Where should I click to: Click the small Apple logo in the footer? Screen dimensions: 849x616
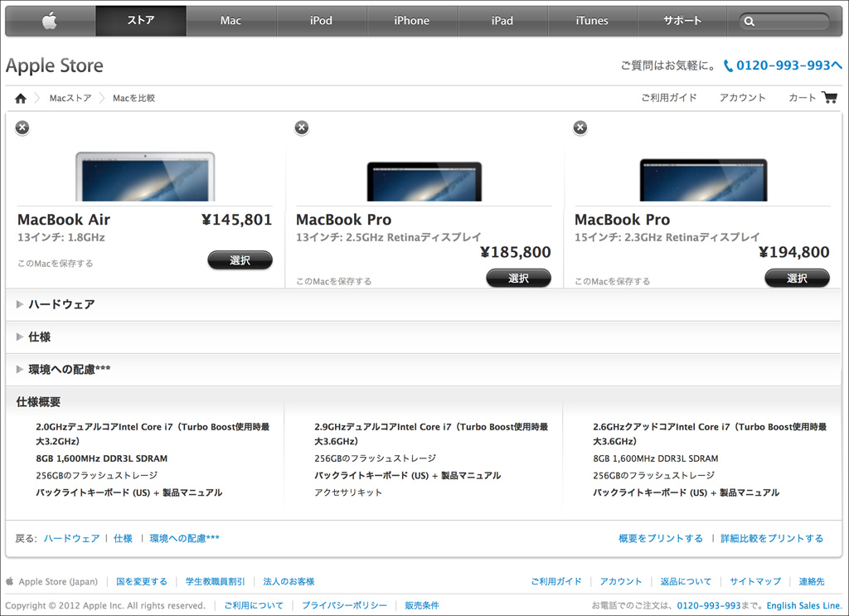(x=10, y=581)
